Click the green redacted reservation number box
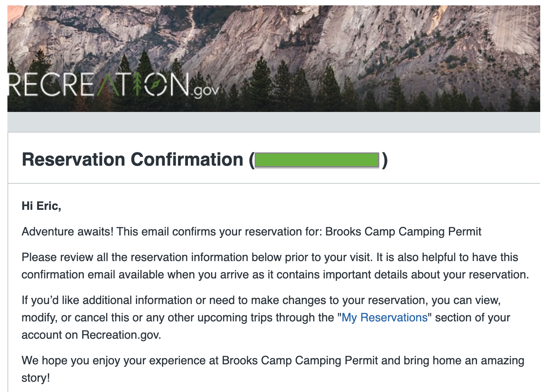 (x=317, y=160)
